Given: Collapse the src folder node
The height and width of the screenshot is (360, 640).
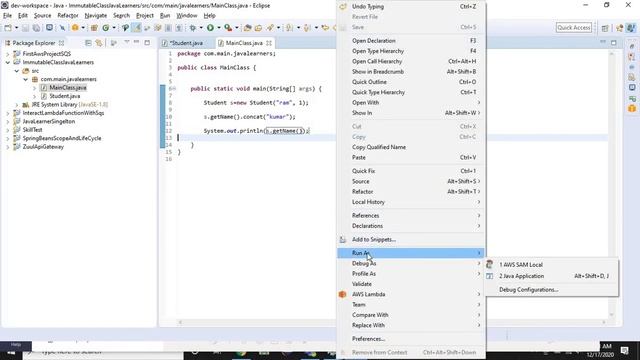Looking at the screenshot, I should tap(17, 71).
